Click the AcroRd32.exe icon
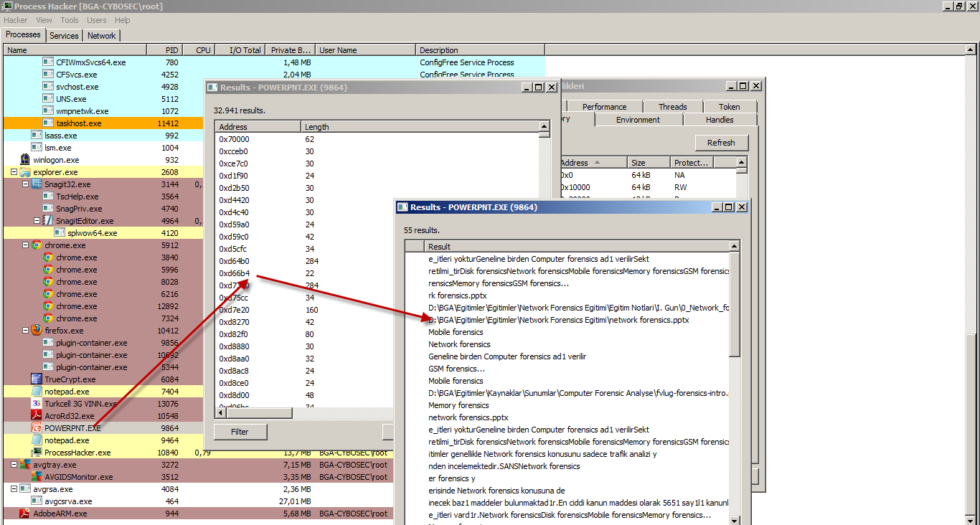The width and height of the screenshot is (980, 525). point(37,416)
